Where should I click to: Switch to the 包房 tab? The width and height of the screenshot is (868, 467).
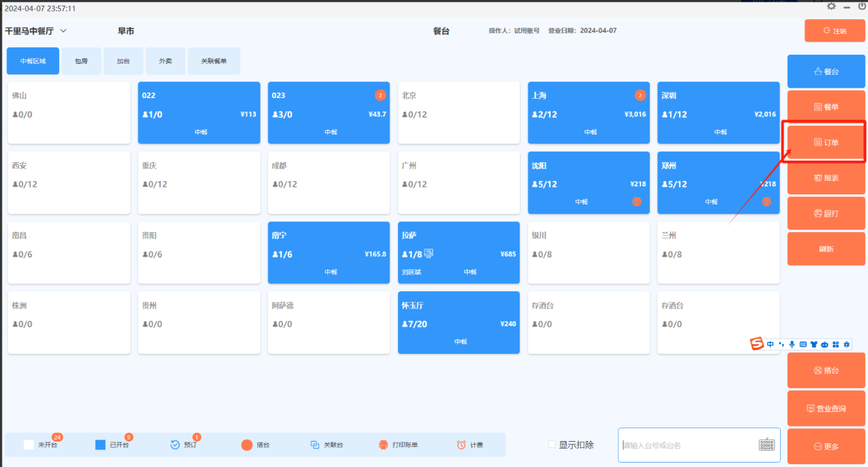click(x=82, y=61)
